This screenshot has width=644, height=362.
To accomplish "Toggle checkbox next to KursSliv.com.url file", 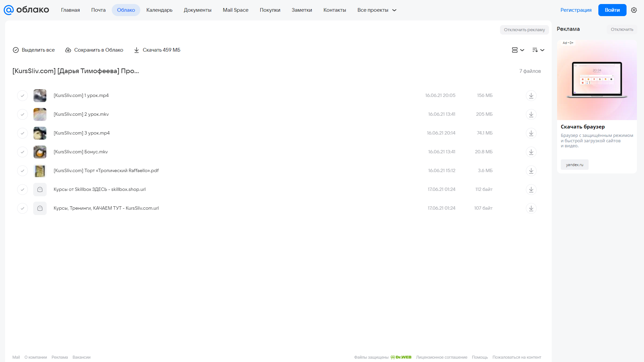I will [x=22, y=208].
